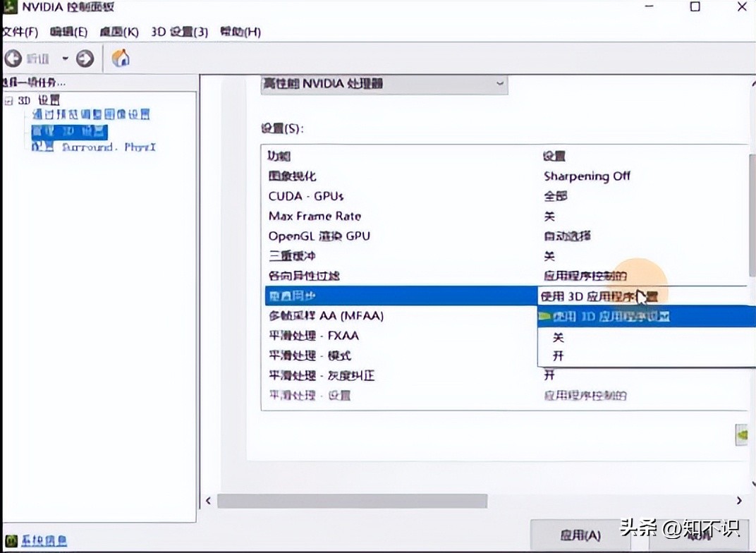Screen dimensions: 756x553
Task: Open the 帮助(H) menu
Action: 240,32
